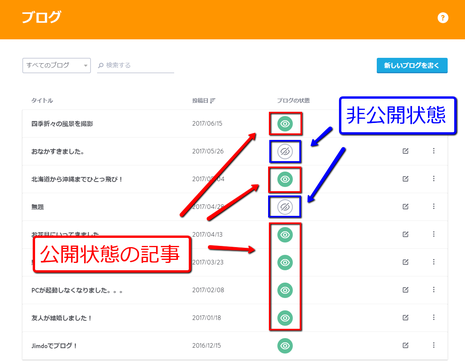The image size is (465, 362).
Task: Hide the Jimdoでブログ！ post
Action: (x=285, y=346)
